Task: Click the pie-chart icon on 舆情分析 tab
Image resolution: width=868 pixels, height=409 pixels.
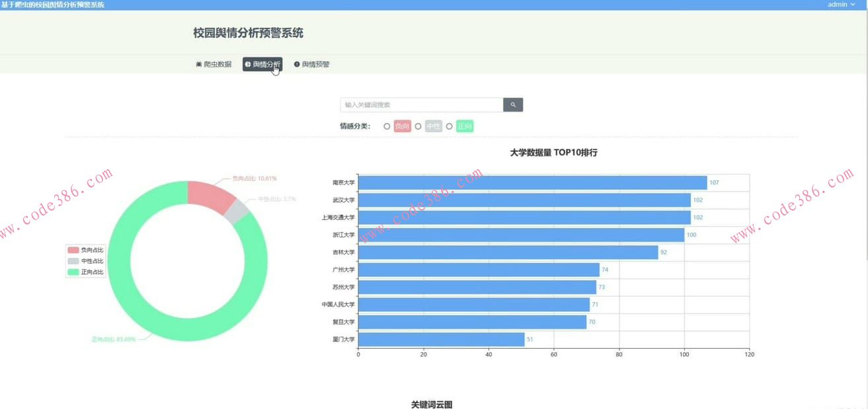Action: pyautogui.click(x=248, y=64)
